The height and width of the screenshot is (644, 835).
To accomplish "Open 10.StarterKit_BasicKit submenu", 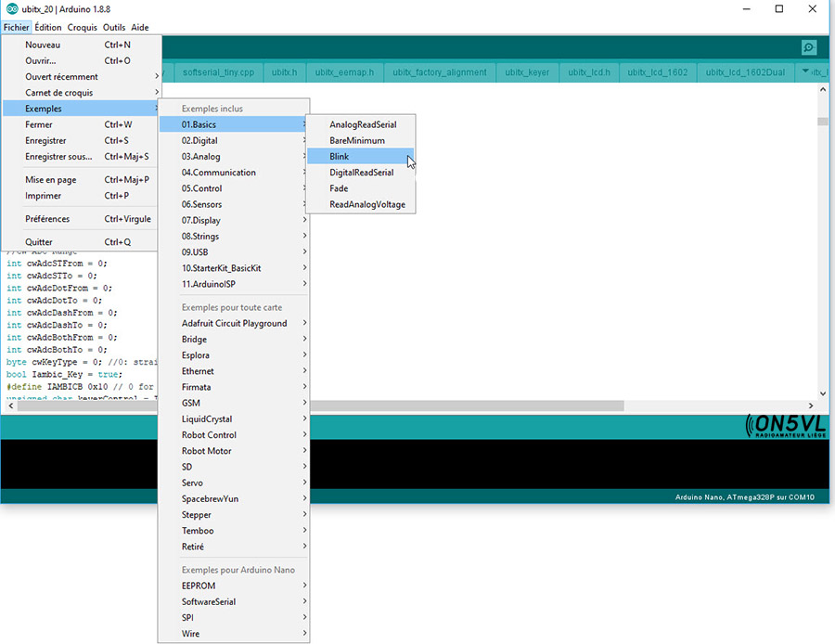I will (x=233, y=268).
